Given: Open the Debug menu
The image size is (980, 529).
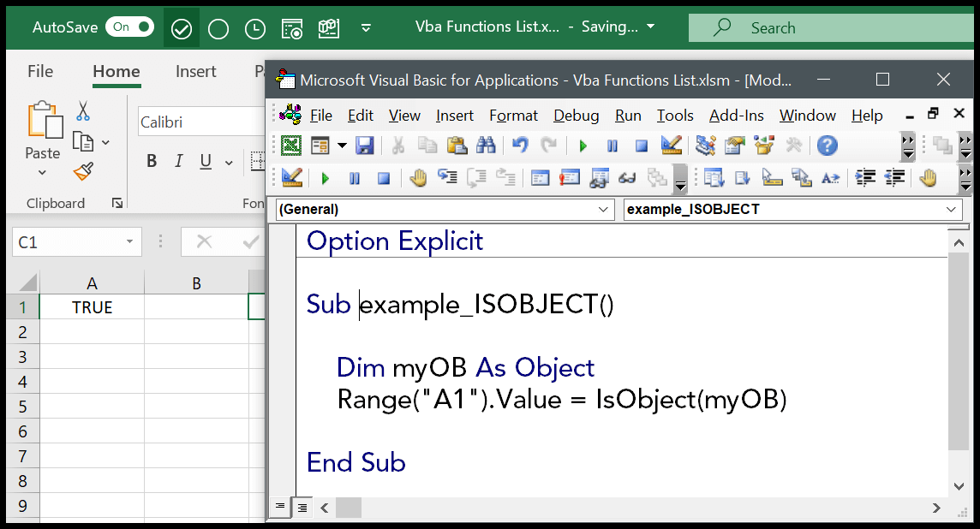Looking at the screenshot, I should pos(576,115).
